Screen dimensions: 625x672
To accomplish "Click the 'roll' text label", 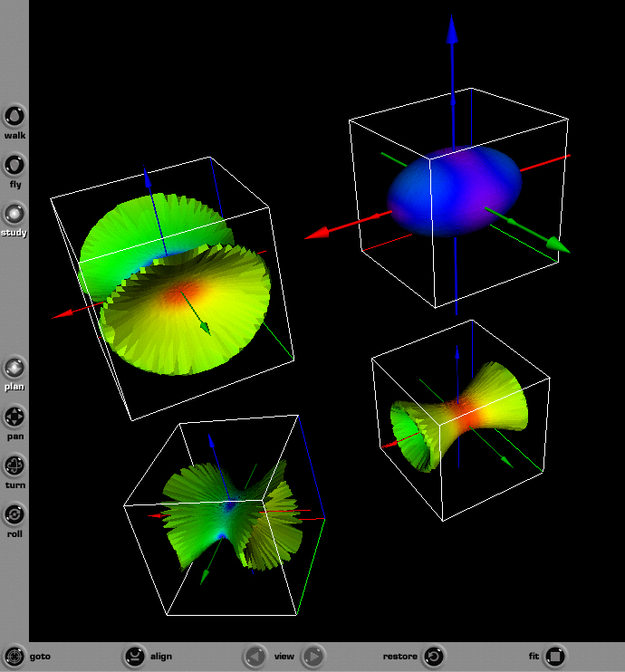I will [x=14, y=534].
